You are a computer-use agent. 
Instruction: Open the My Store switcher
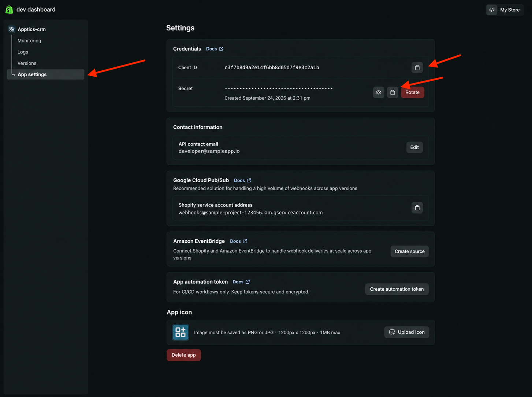coord(505,10)
